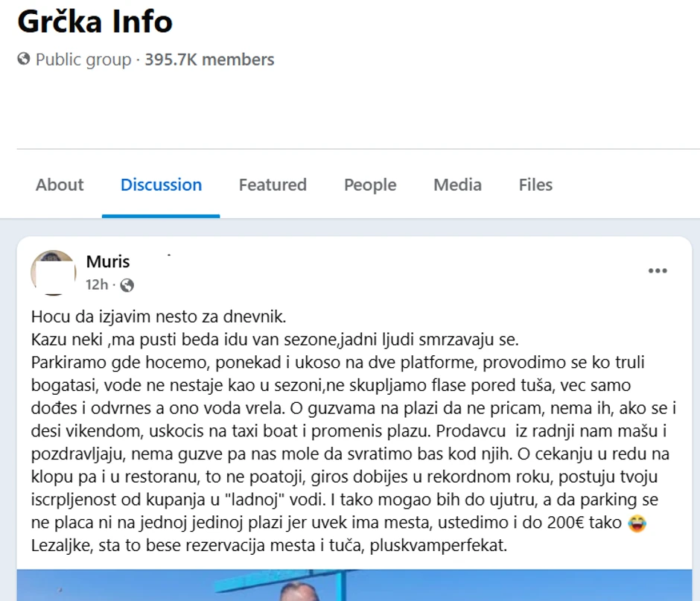Switch to the About tab
The height and width of the screenshot is (601, 700).
60,185
